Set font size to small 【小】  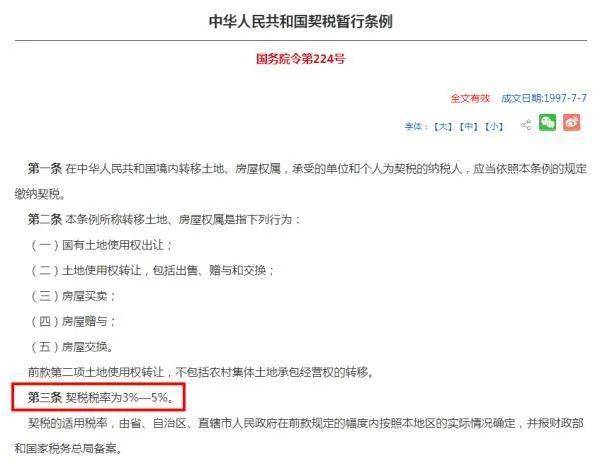[x=494, y=126]
